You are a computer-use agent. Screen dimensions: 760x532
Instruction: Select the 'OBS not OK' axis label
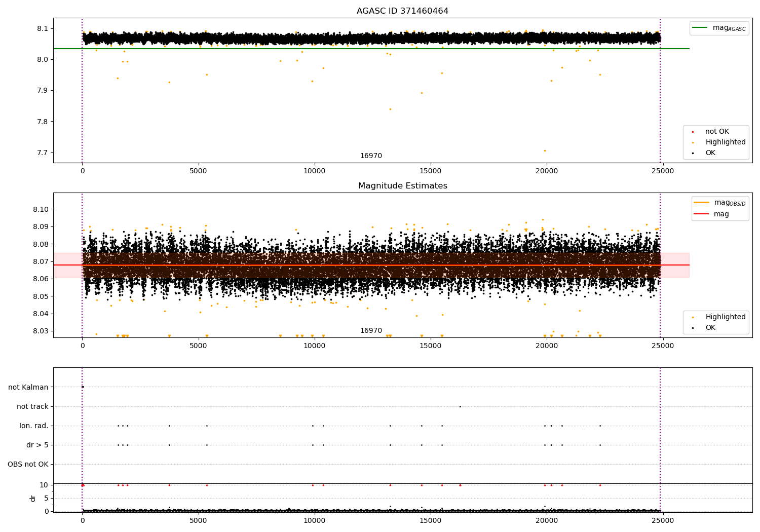click(28, 464)
